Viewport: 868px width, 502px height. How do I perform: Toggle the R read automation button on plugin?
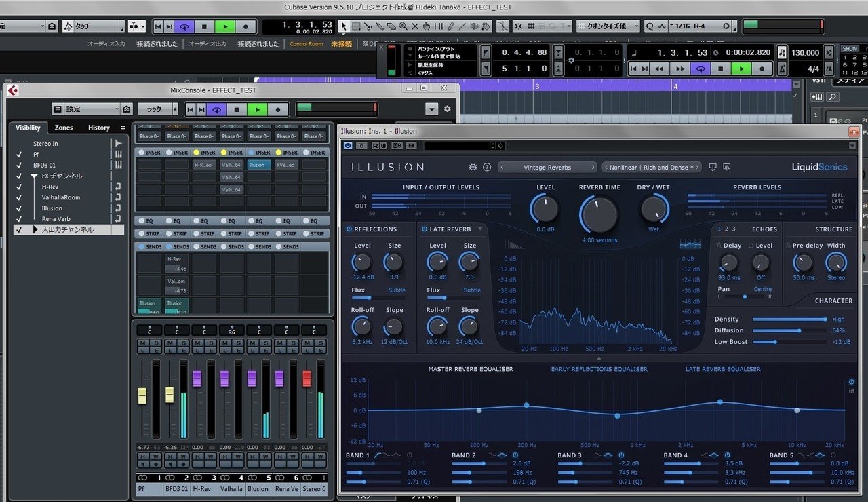[x=374, y=145]
